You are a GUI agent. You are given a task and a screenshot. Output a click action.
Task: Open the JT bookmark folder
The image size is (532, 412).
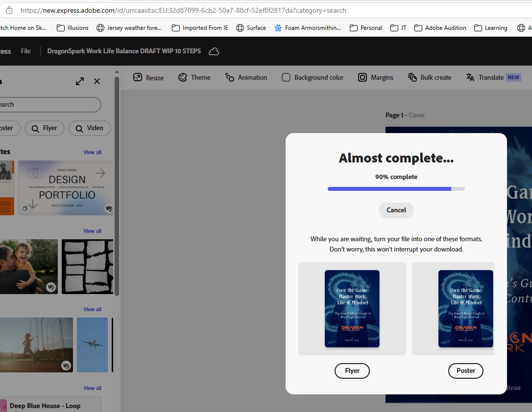pyautogui.click(x=398, y=28)
